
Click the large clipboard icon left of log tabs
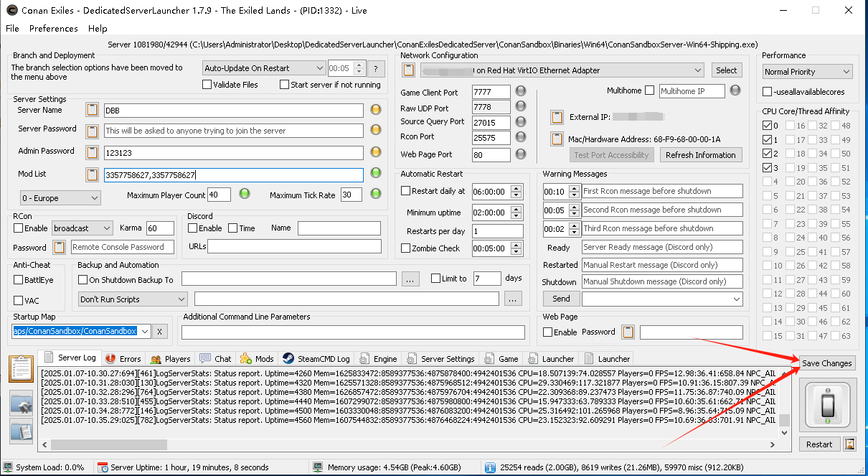(x=22, y=368)
